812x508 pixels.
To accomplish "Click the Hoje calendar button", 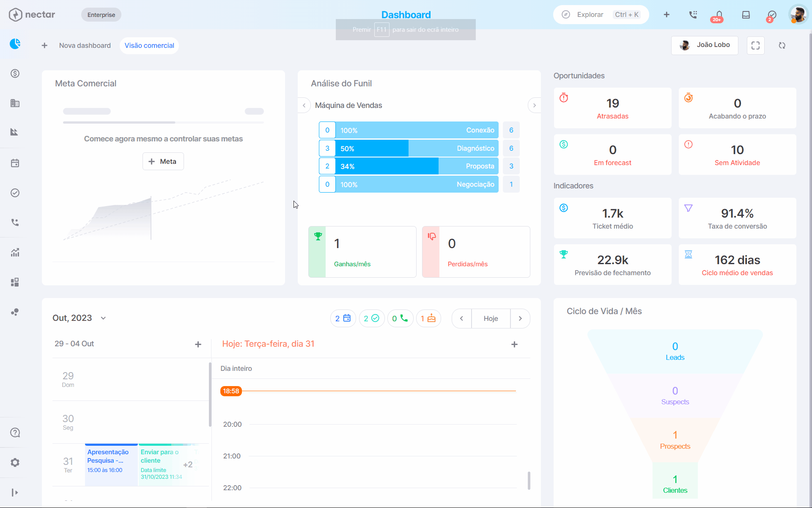I will click(x=491, y=318).
